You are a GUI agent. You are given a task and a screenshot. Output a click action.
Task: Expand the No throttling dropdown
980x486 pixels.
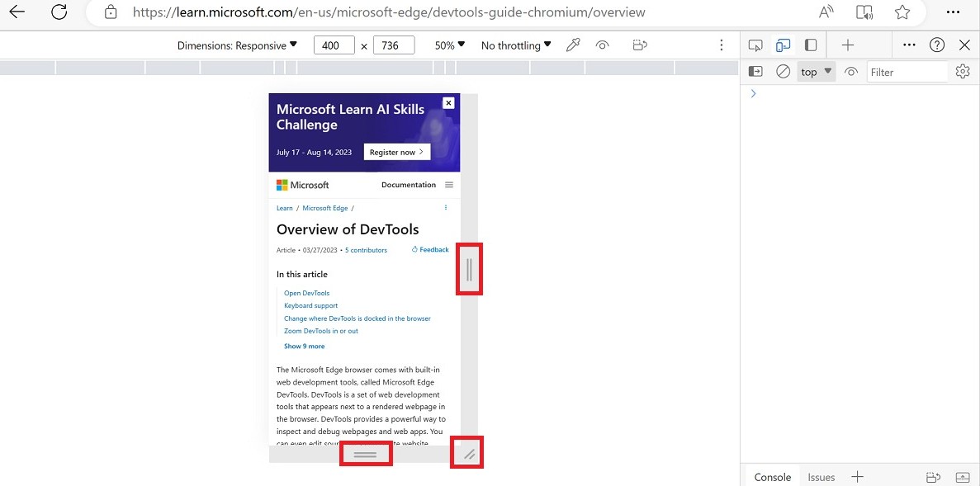coord(516,45)
